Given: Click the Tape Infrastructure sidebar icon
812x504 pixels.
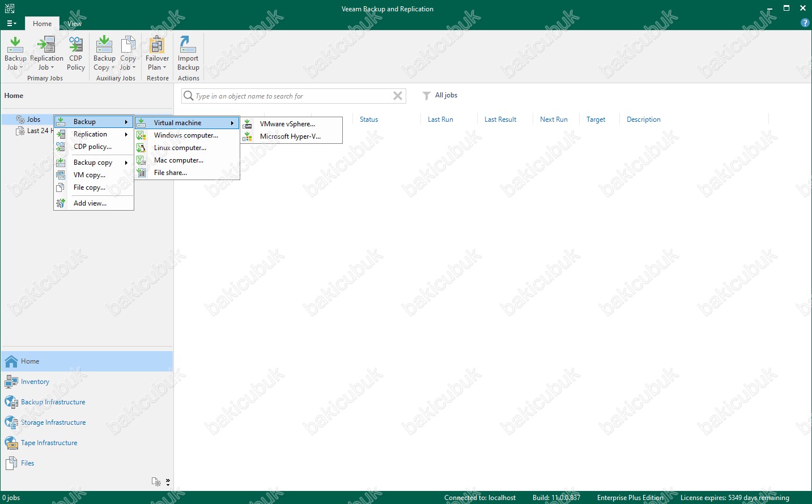Looking at the screenshot, I should (11, 443).
